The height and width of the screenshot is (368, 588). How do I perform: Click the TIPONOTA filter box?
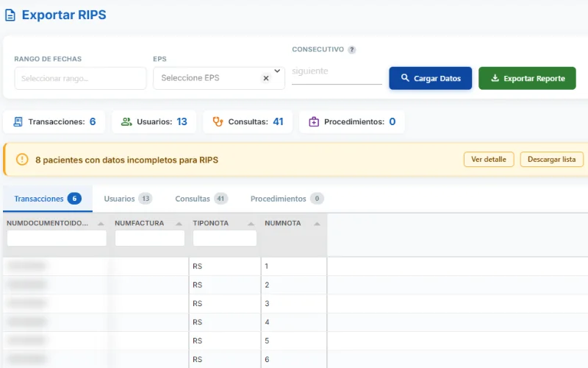(x=225, y=238)
